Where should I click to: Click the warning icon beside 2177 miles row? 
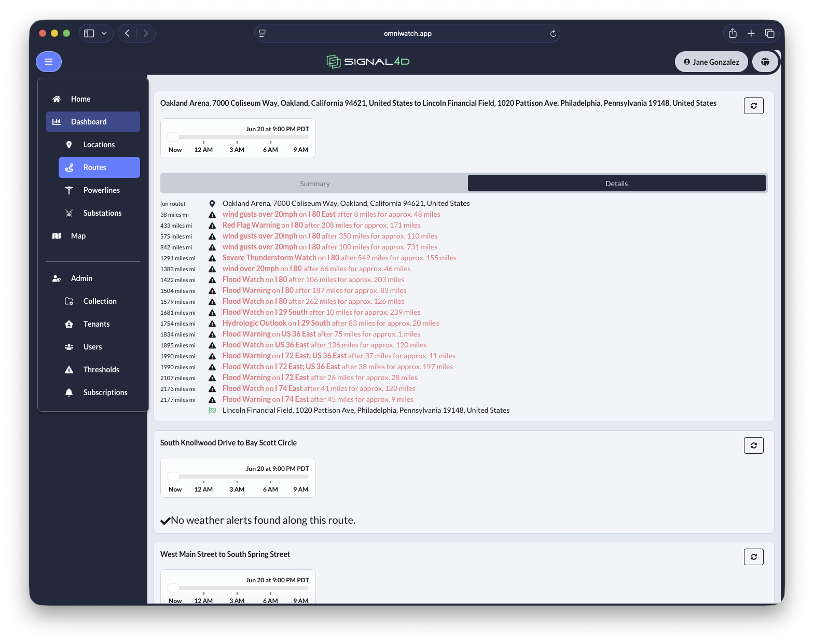[x=212, y=400]
